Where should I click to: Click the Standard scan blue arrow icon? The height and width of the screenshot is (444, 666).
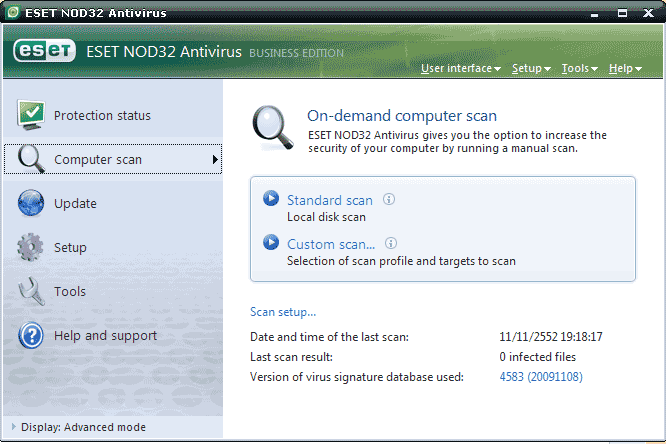click(x=271, y=199)
